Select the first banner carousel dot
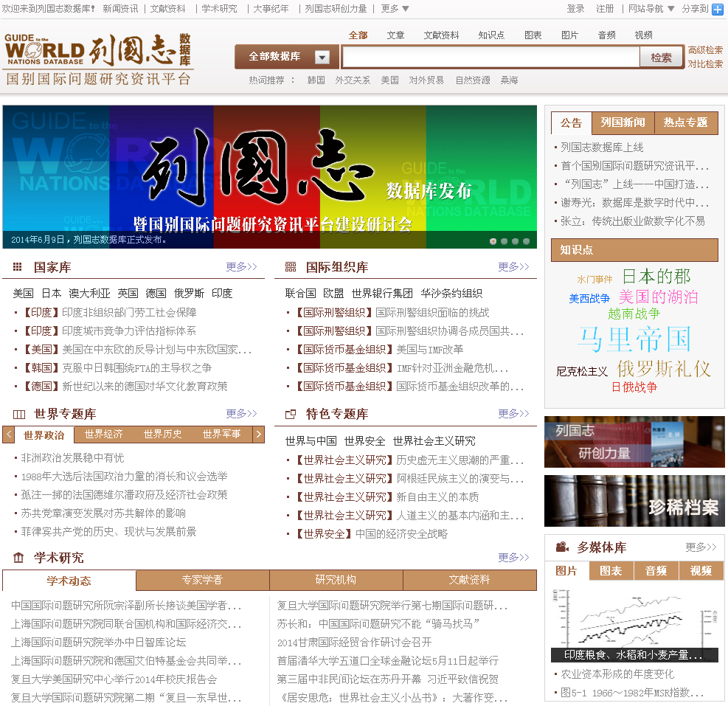 click(x=493, y=241)
